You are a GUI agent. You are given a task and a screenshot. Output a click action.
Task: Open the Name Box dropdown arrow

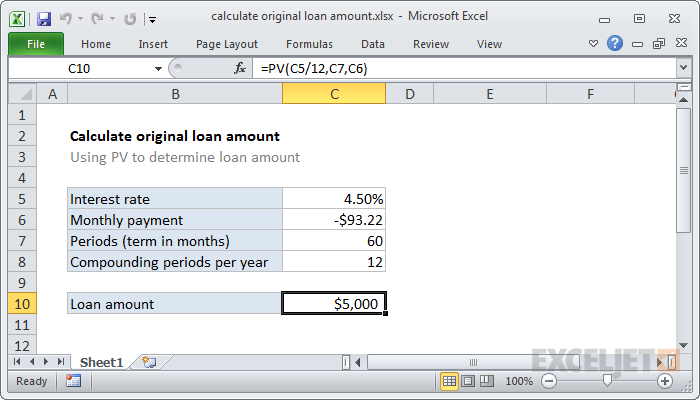[158, 68]
